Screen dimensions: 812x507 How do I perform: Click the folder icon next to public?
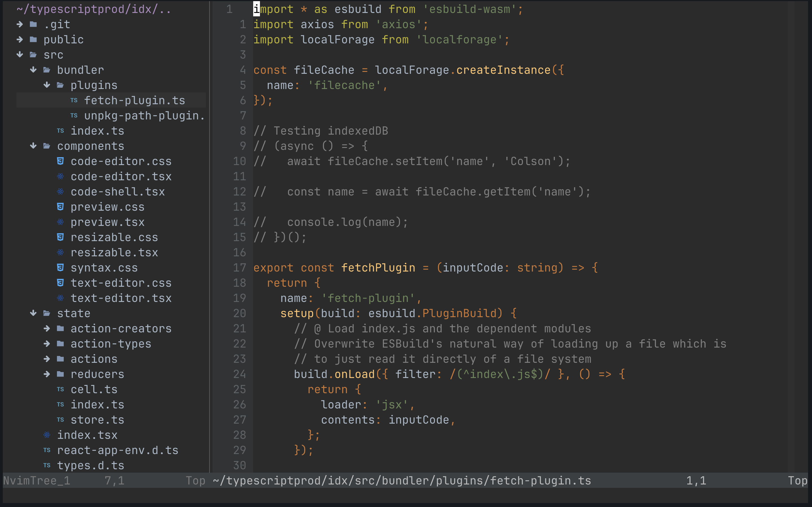tap(33, 39)
